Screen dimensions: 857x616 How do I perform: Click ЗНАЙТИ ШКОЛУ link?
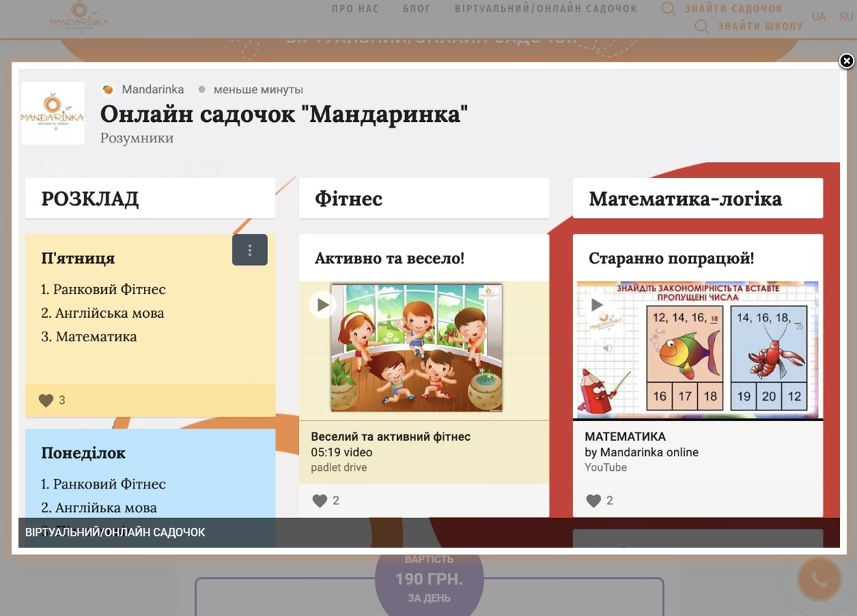click(x=760, y=26)
